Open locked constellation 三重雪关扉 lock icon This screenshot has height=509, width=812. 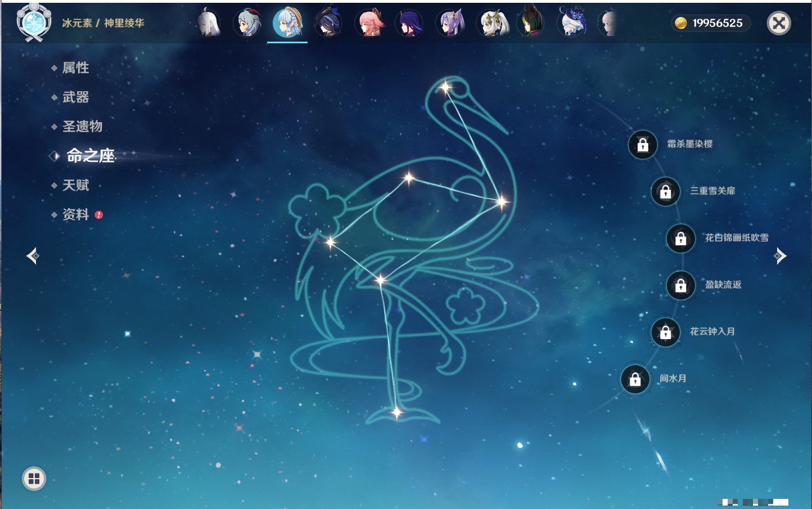(x=665, y=192)
